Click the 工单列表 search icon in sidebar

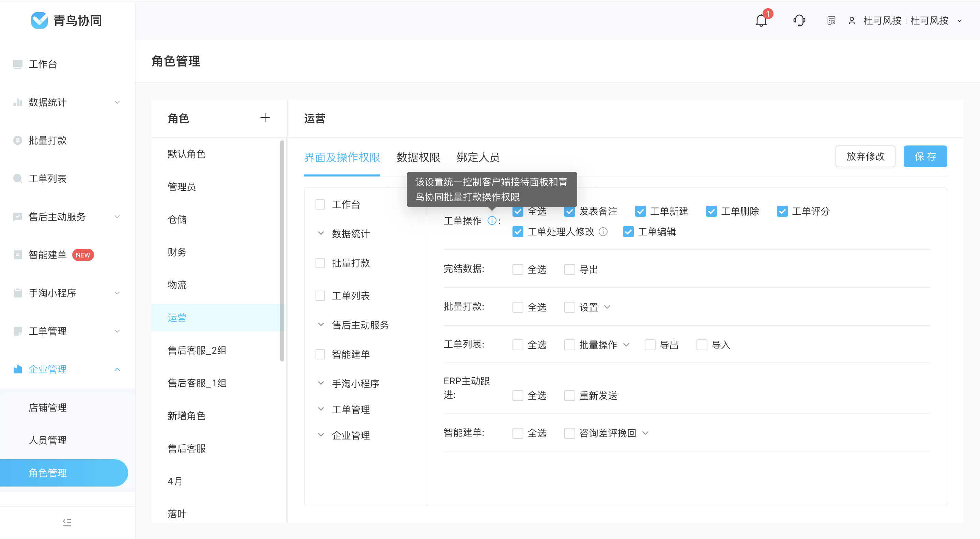(x=17, y=179)
